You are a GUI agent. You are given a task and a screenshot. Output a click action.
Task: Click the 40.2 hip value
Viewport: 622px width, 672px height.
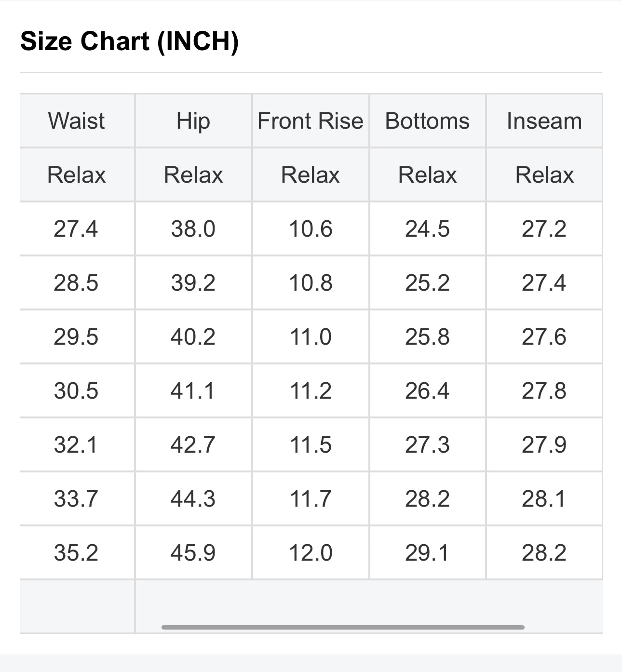click(193, 336)
